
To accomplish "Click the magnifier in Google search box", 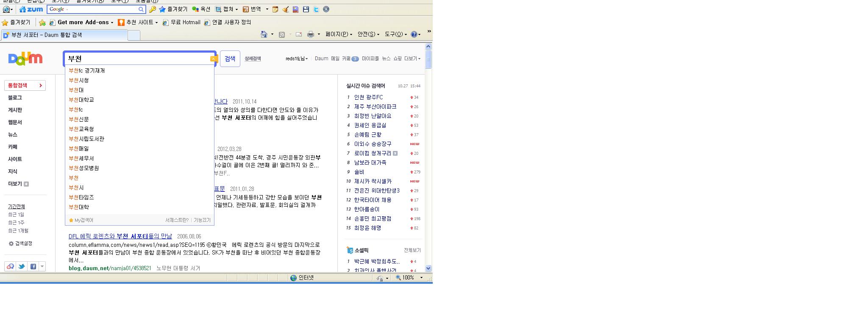I will (x=141, y=9).
